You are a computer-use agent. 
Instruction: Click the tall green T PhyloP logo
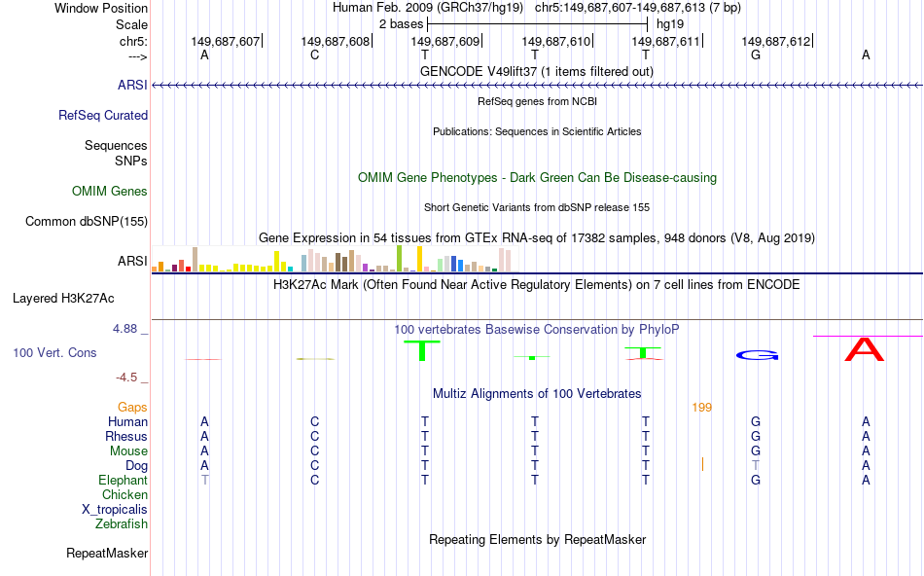(422, 351)
